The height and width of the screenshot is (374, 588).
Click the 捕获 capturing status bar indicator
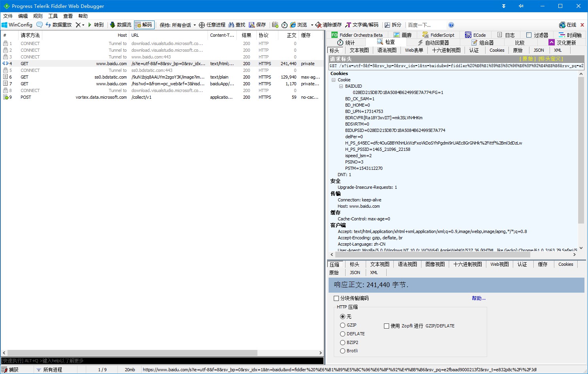click(10, 370)
